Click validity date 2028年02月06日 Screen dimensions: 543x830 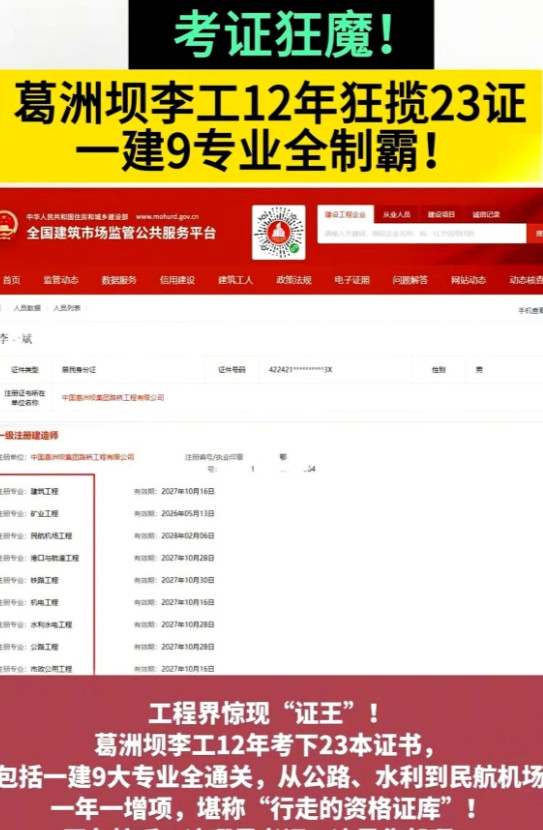(187, 536)
